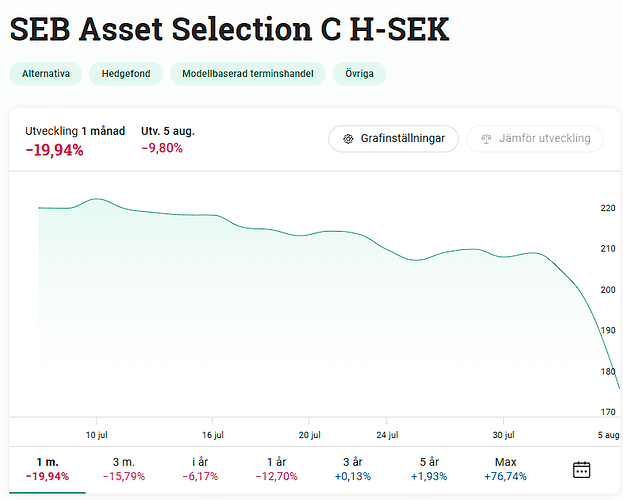Click the Modellbaserad terminshandel tag
Viewport: 623px width, 500px height.
tap(248, 74)
